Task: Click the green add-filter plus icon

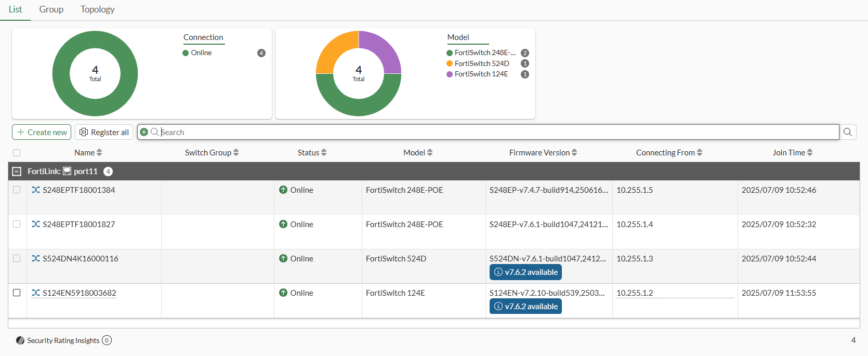Action: coord(144,132)
